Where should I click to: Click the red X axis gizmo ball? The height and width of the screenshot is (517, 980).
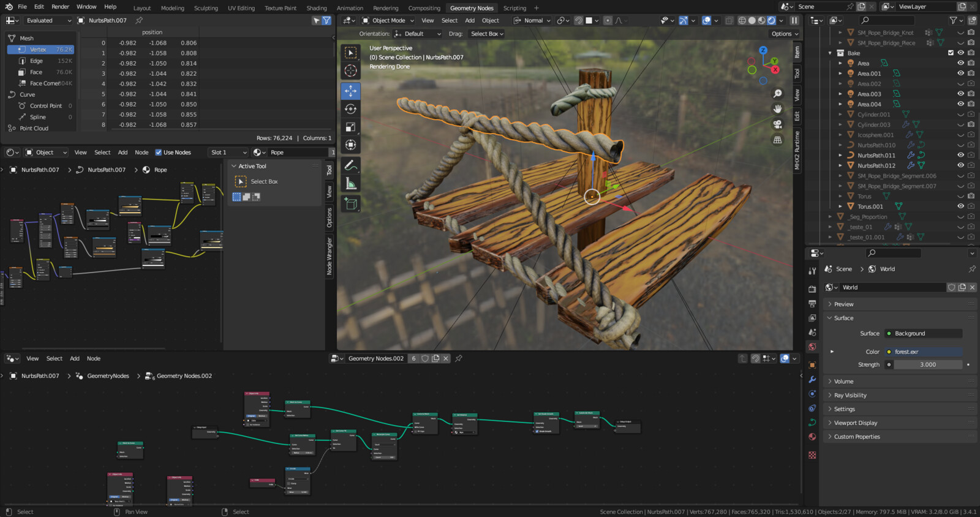775,70
